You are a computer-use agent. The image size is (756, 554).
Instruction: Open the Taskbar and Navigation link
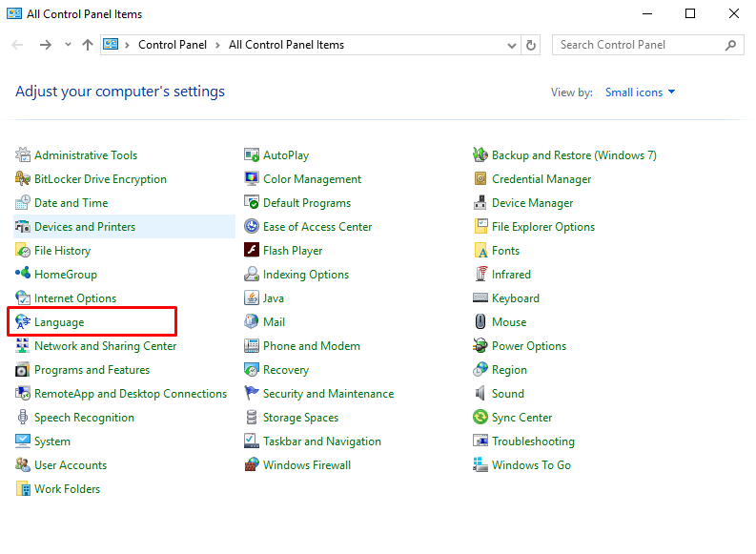[322, 441]
